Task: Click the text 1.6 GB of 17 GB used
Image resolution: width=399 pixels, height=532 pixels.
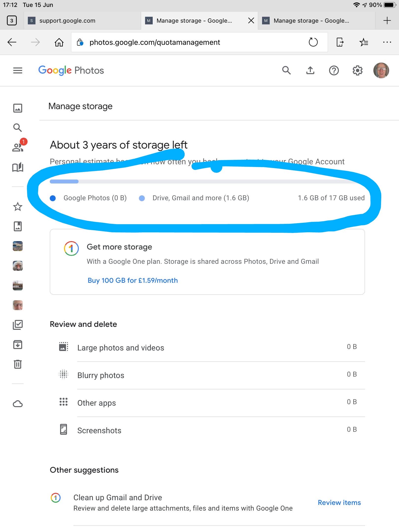Action: tap(331, 198)
